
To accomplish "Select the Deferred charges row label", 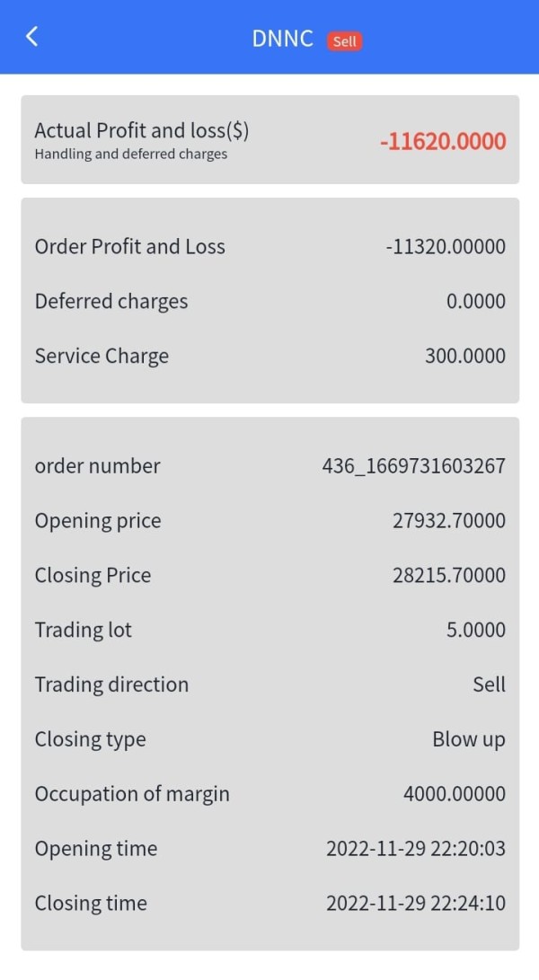I will pyautogui.click(x=111, y=302).
